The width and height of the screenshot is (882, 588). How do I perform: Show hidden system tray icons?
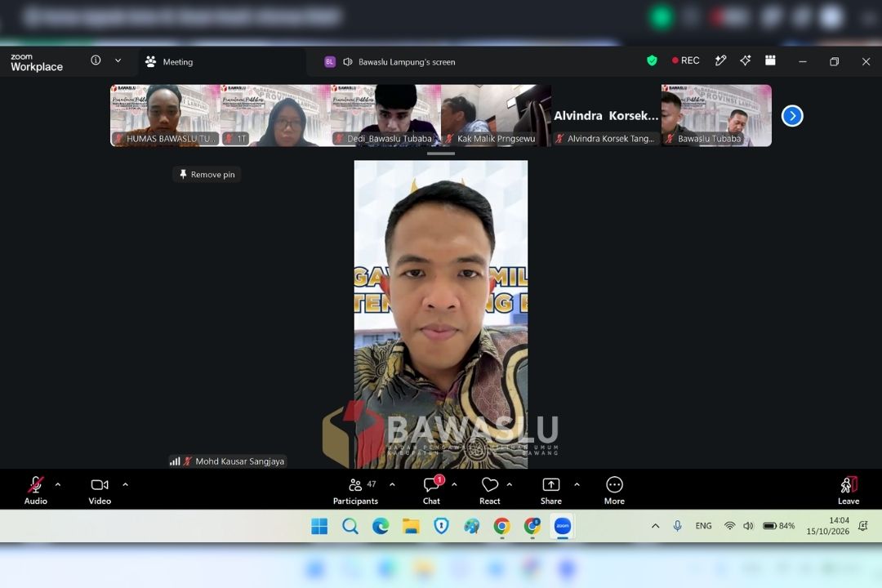[655, 526]
